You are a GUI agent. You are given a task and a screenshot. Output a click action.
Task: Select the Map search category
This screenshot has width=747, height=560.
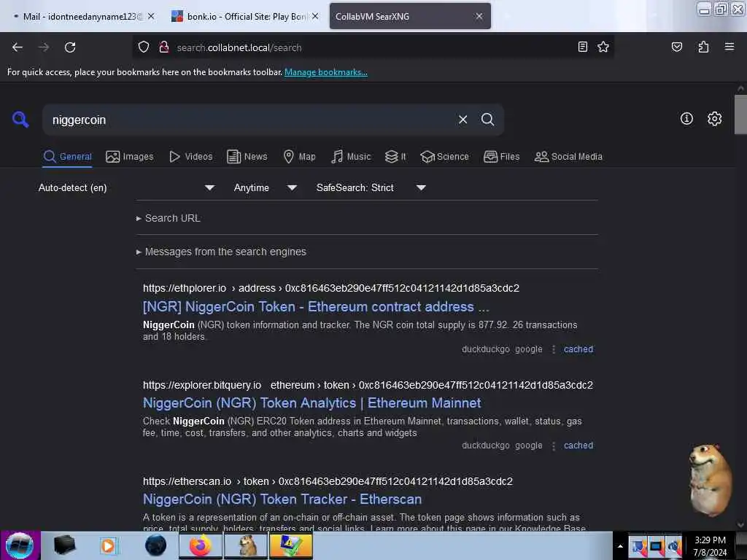pos(299,157)
